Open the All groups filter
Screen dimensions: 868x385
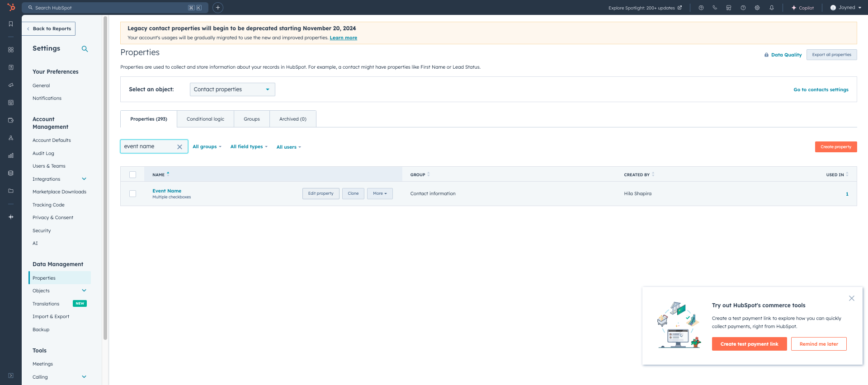(207, 146)
